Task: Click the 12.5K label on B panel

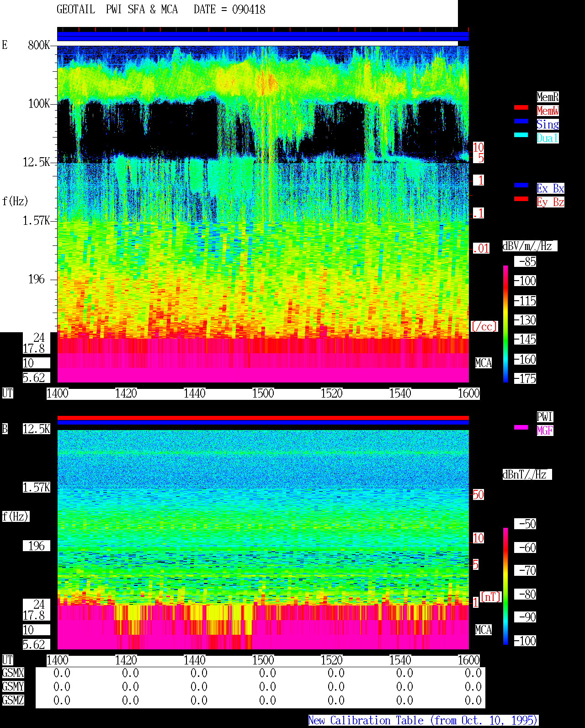Action: (37, 429)
